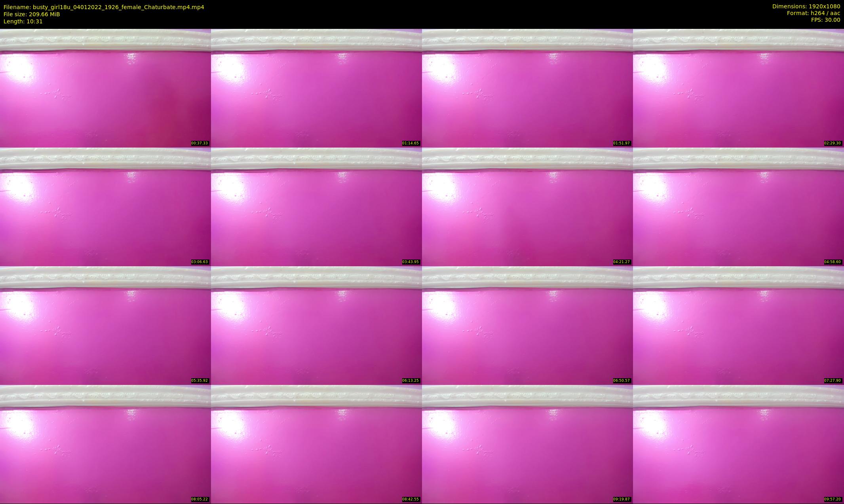Click the FPS 30.00 label
This screenshot has width=844, height=504.
click(825, 20)
